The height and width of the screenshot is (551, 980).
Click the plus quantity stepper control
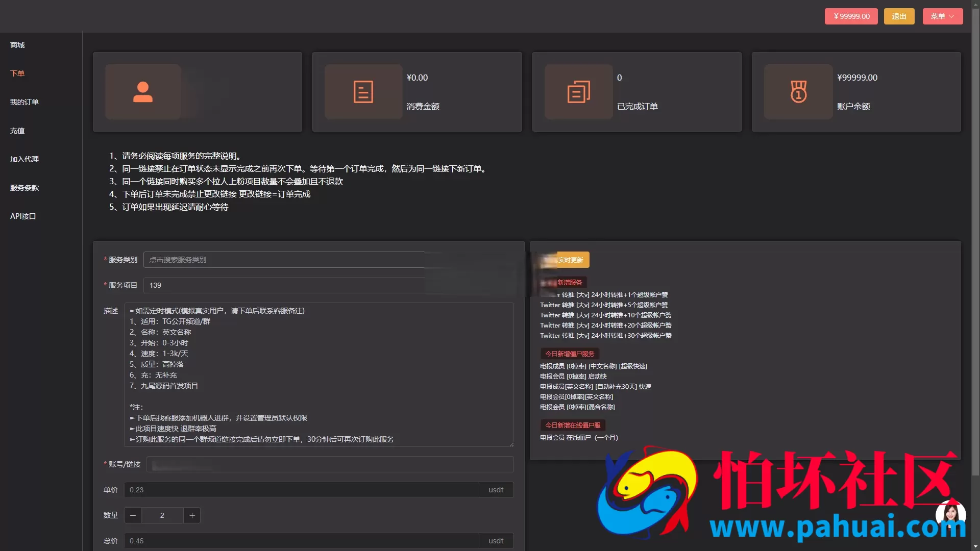point(192,515)
